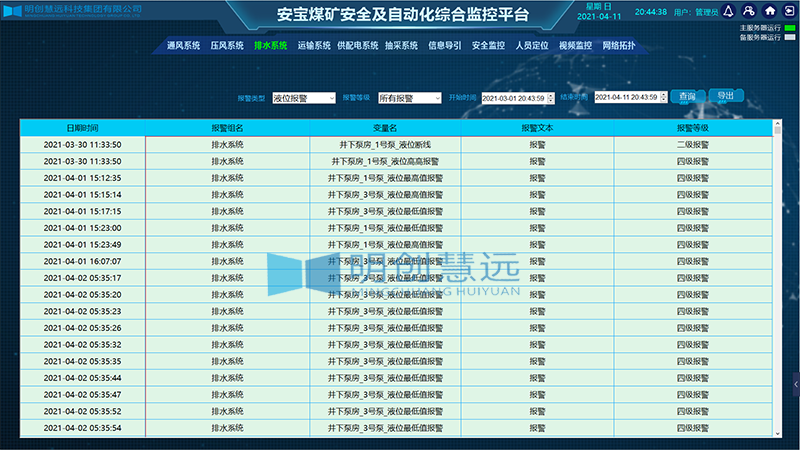Click the end time spinner arrows
This screenshot has height=450, width=800.
pyautogui.click(x=662, y=98)
